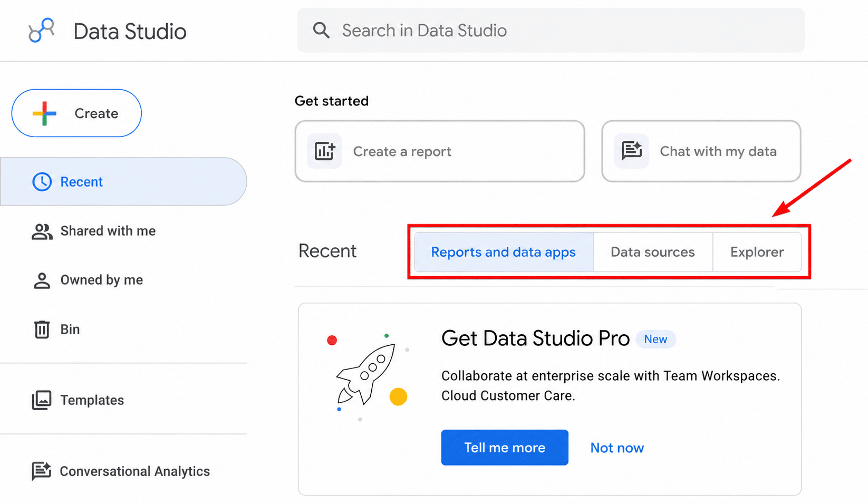Screen dimensions: 868x504
Task: Click the Get started heading
Action: [332, 101]
